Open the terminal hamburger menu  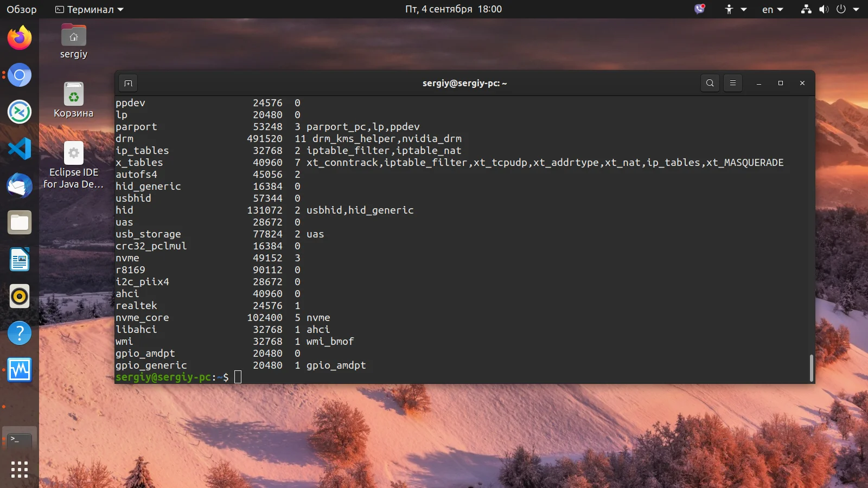(x=733, y=83)
